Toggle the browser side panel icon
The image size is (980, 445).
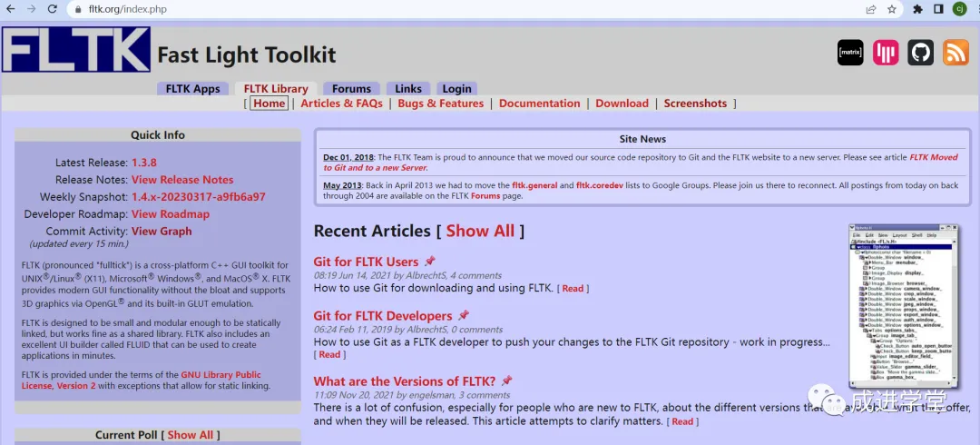click(x=938, y=9)
